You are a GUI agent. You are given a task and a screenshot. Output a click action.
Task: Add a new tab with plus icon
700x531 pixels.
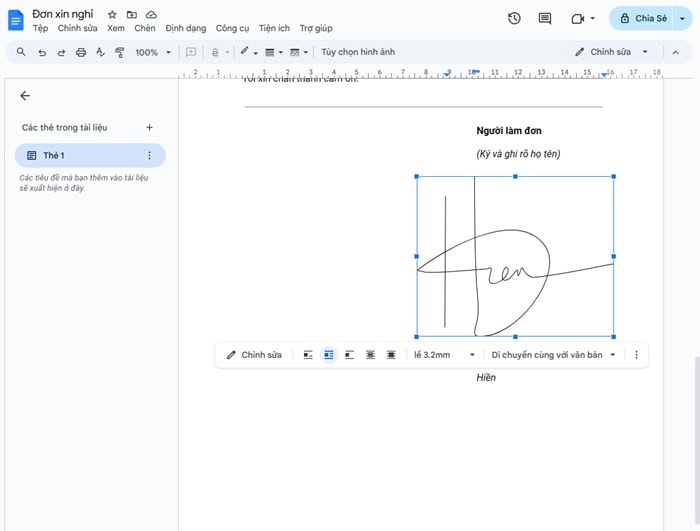150,127
